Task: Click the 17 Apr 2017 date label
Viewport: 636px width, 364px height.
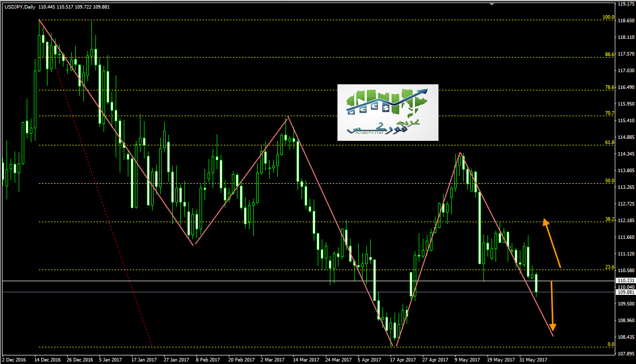Action: coord(403,360)
